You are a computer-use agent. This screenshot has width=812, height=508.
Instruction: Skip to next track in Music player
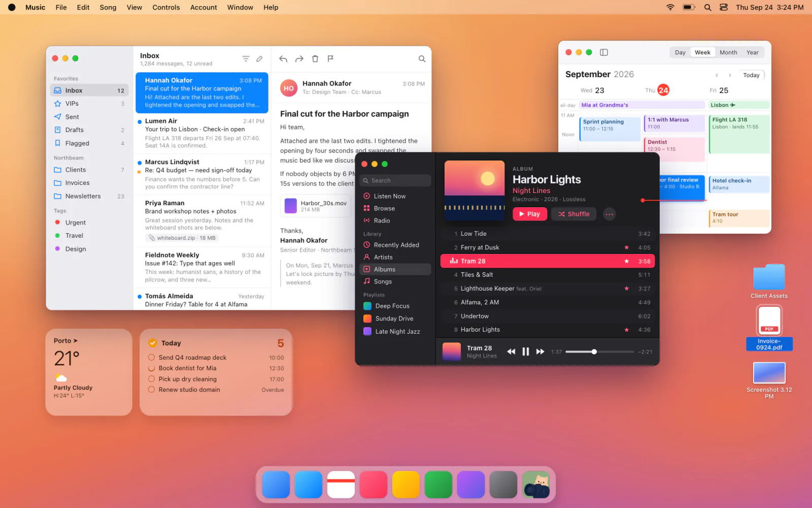pyautogui.click(x=540, y=352)
